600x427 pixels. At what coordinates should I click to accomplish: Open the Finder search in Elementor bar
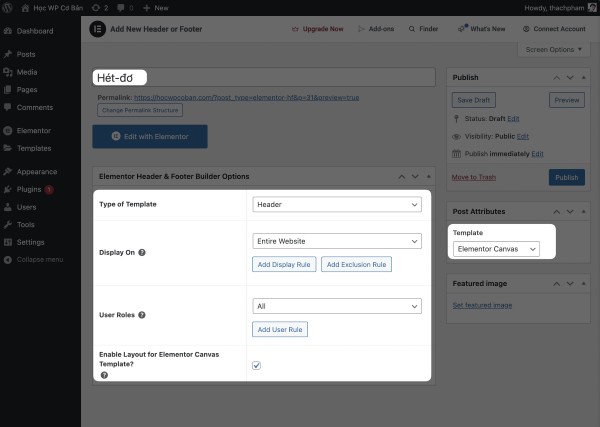coord(422,29)
